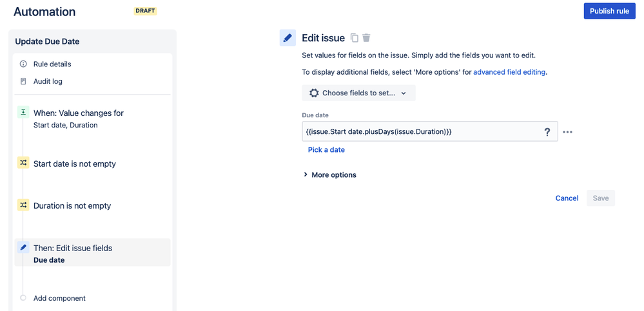Open smart value help question mark icon
Screen dimensions: 644x311
(547, 132)
